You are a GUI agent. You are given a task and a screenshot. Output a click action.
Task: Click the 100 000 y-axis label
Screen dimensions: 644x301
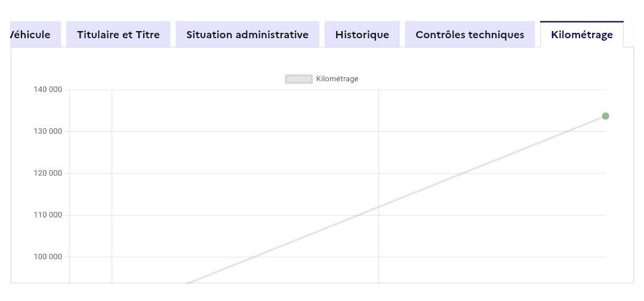(x=48, y=257)
